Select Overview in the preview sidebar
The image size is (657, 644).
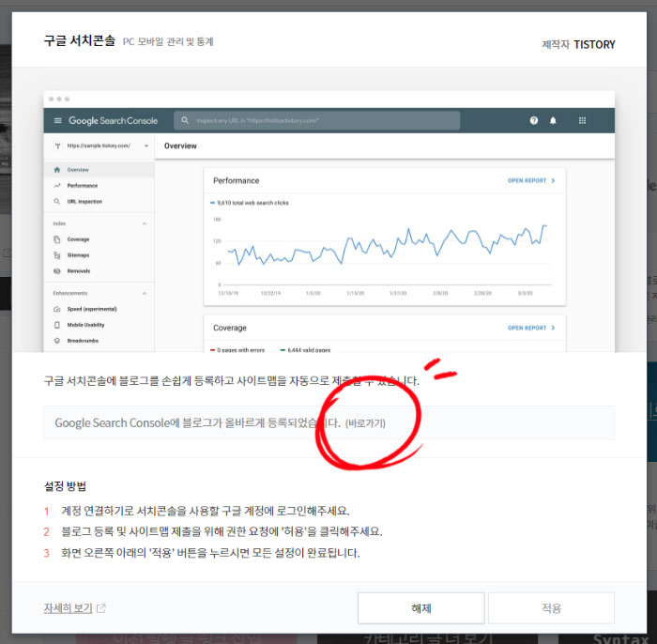[x=99, y=170]
